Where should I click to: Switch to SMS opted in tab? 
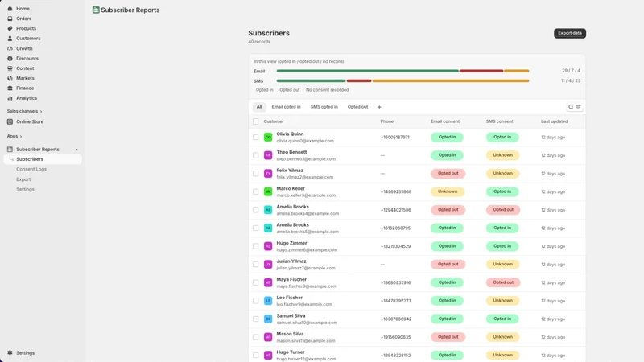(324, 107)
